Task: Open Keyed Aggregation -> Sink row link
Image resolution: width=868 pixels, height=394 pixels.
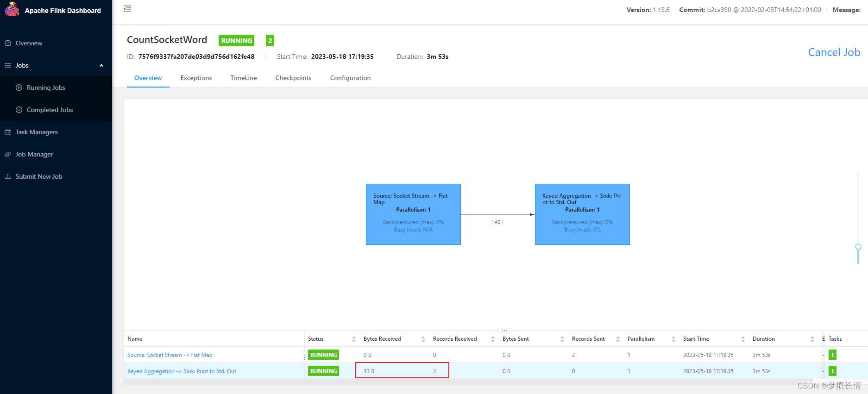Action: tap(182, 371)
